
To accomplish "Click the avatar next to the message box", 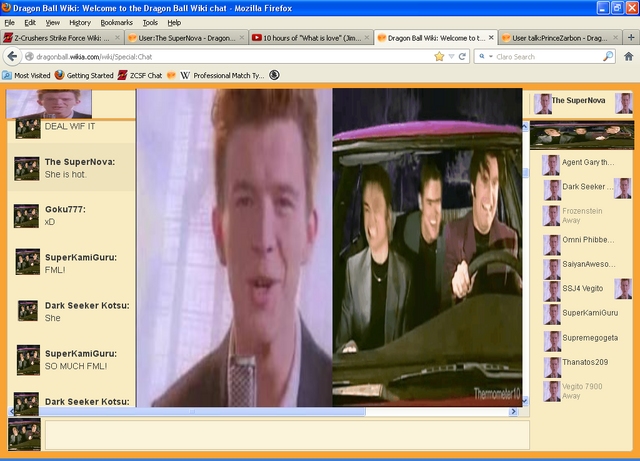I will [24, 434].
